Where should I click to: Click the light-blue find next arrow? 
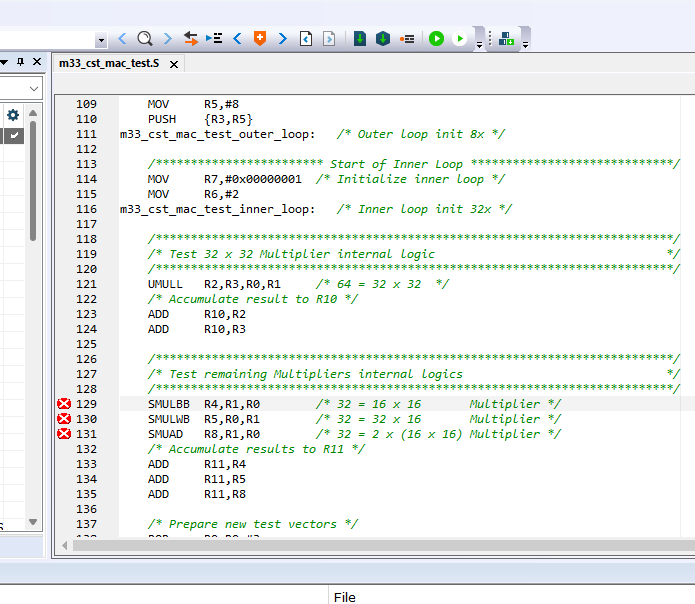168,39
